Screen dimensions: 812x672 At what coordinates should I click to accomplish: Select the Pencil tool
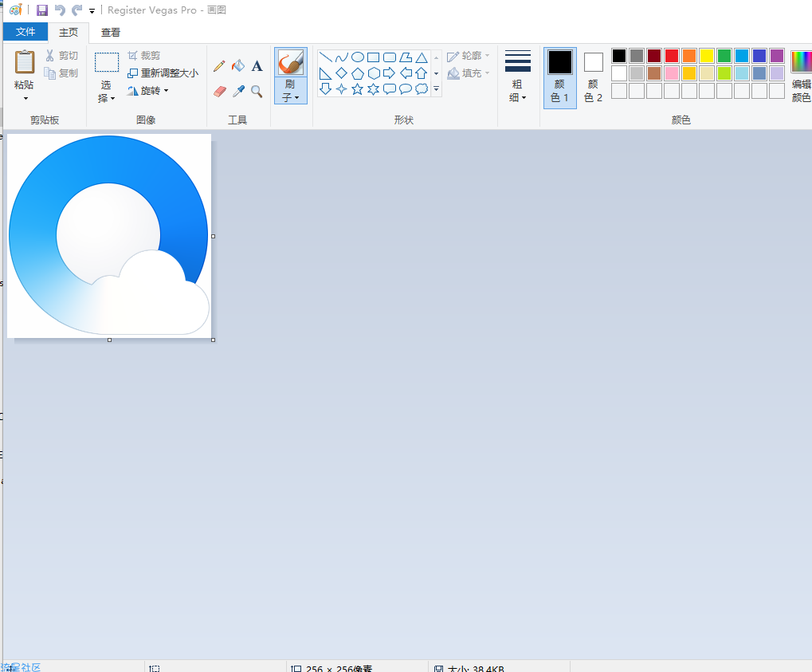(x=219, y=66)
